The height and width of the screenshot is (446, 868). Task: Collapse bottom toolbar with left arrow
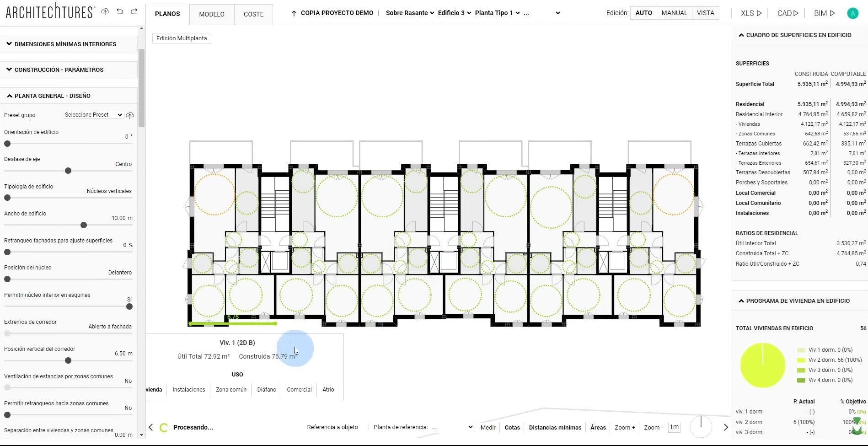pyautogui.click(x=150, y=427)
